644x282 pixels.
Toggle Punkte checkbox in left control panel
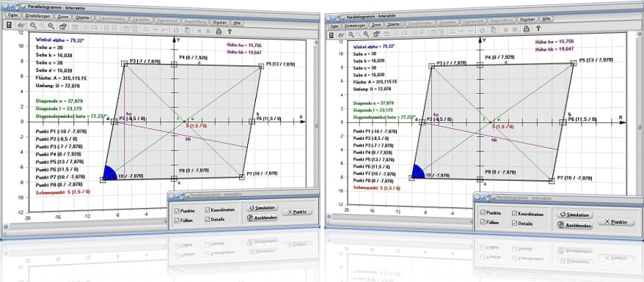click(177, 211)
